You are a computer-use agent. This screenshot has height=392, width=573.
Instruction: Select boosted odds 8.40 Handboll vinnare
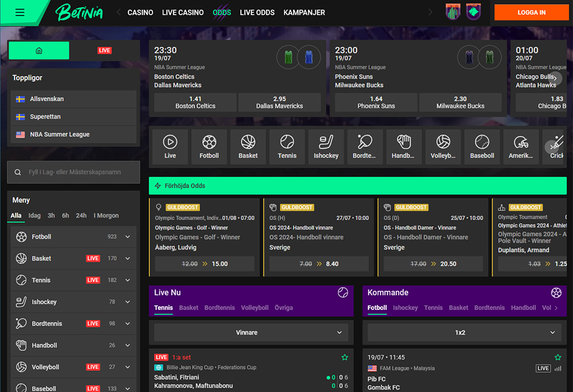[319, 264]
